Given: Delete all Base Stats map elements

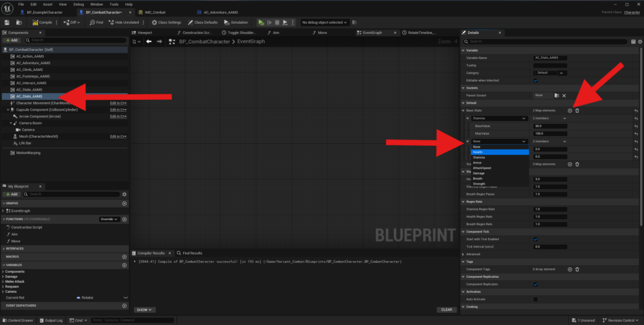Looking at the screenshot, I should [x=577, y=111].
